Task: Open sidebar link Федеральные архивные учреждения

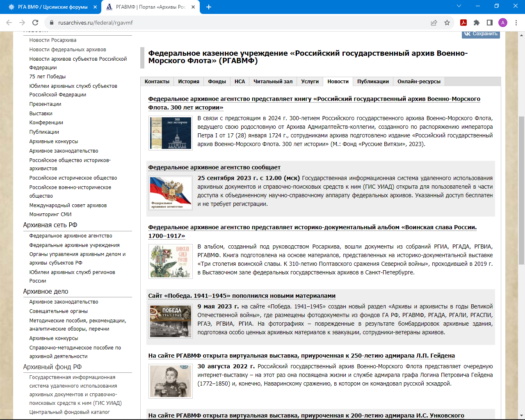Action: (x=75, y=245)
